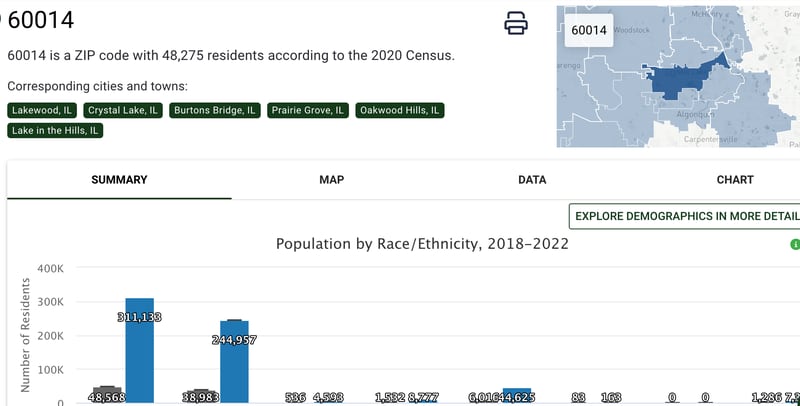Switch to the DATA tab
Viewport: 800px width, 406px height.
[x=532, y=180]
